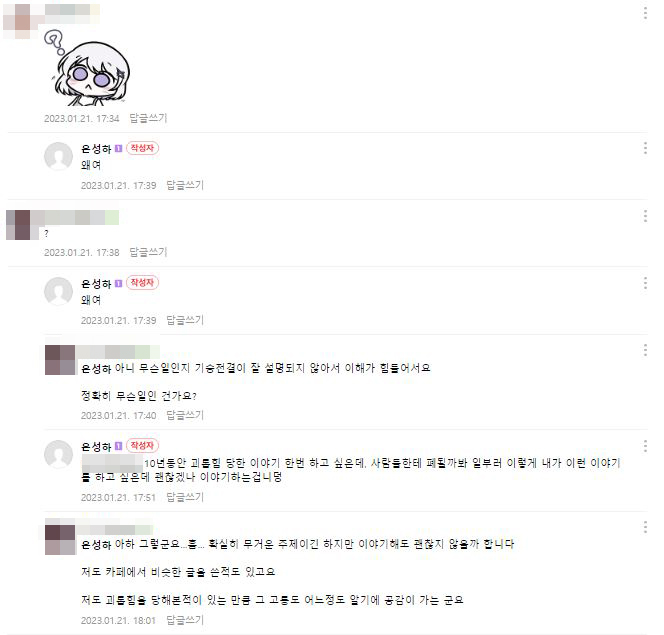This screenshot has width=664, height=635.
Task: Open three-dot menu on the 17:40 comment
Action: [x=645, y=350]
